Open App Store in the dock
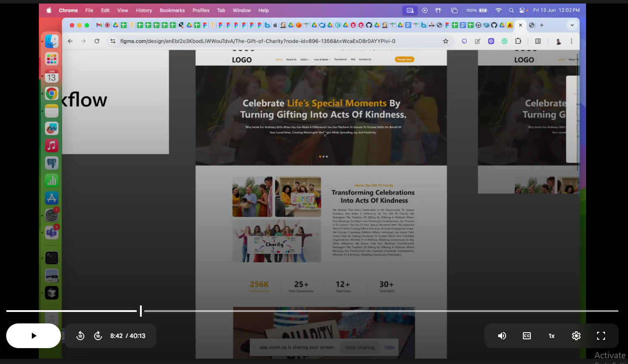Viewport: 628px width, 364px height. [x=52, y=198]
